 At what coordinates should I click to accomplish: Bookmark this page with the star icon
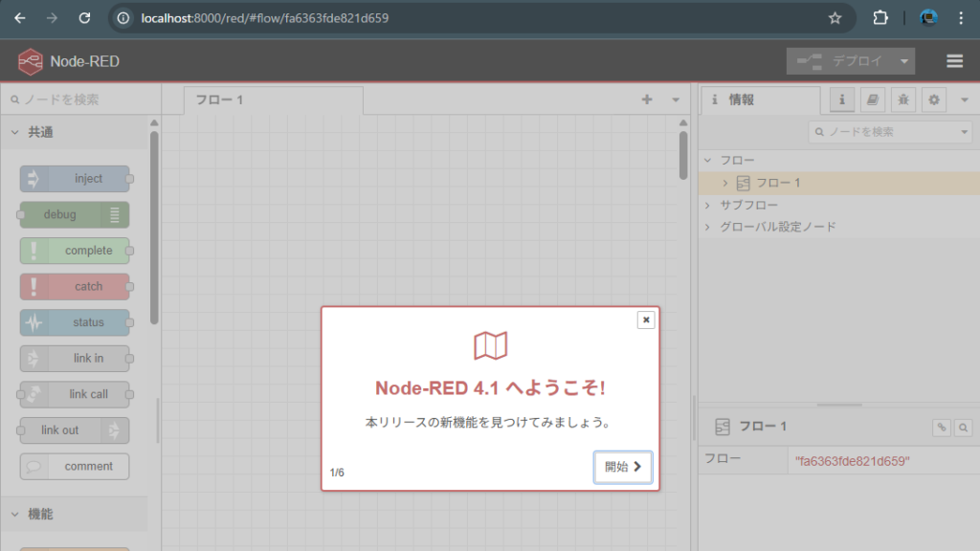tap(835, 18)
